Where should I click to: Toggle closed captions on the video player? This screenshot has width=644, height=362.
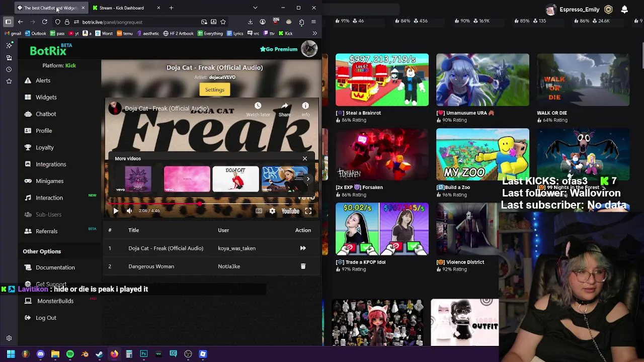pos(259,211)
